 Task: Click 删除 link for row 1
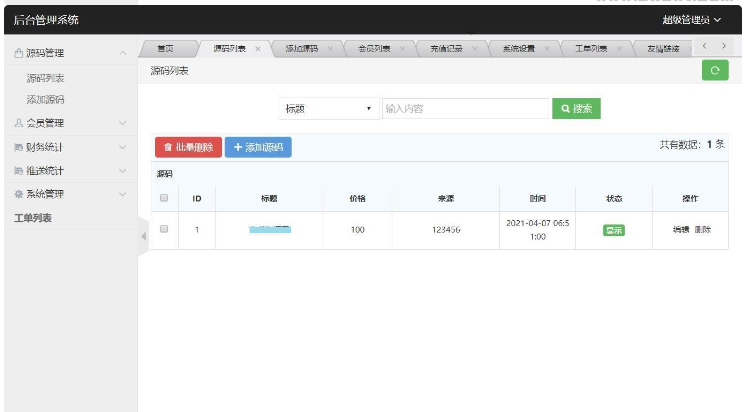pyautogui.click(x=703, y=230)
